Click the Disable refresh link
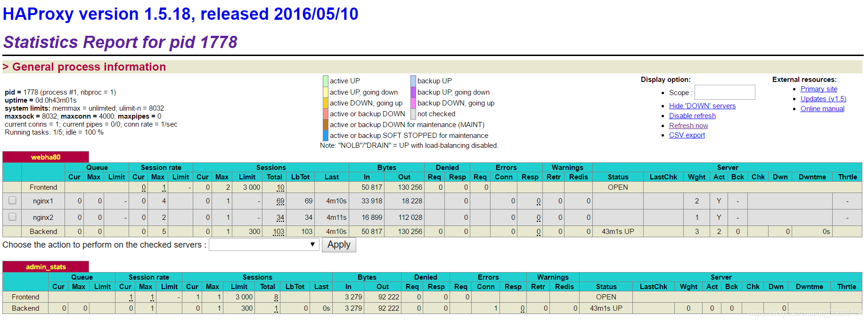This screenshot has width=868, height=322. (x=692, y=116)
